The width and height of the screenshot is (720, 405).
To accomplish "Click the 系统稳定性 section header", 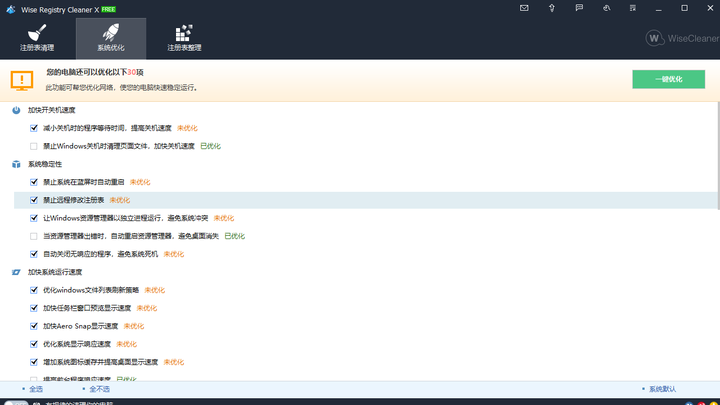I will pyautogui.click(x=45, y=164).
